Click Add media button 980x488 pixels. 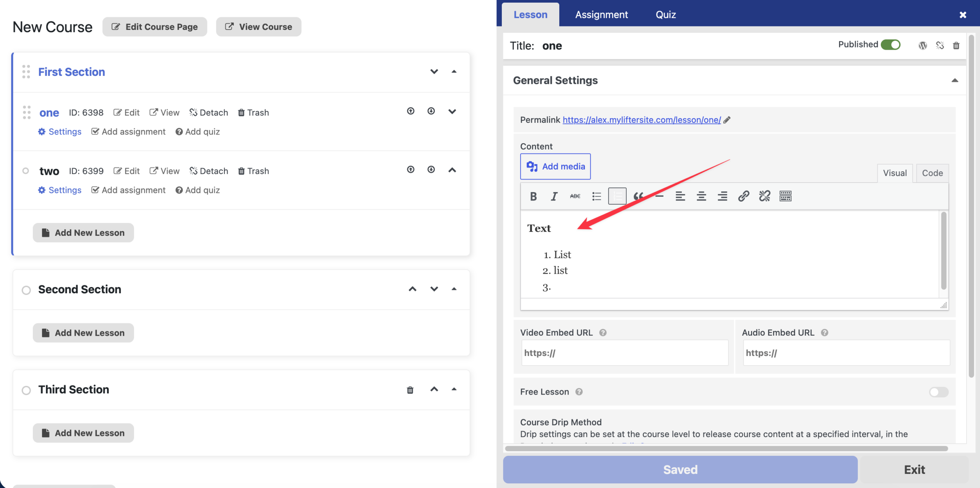pos(555,166)
